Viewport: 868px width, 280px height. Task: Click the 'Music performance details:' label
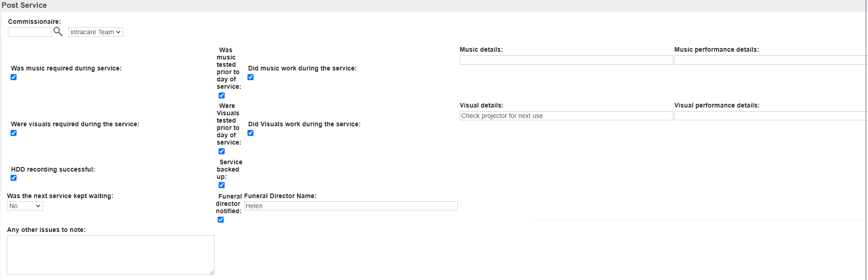716,49
